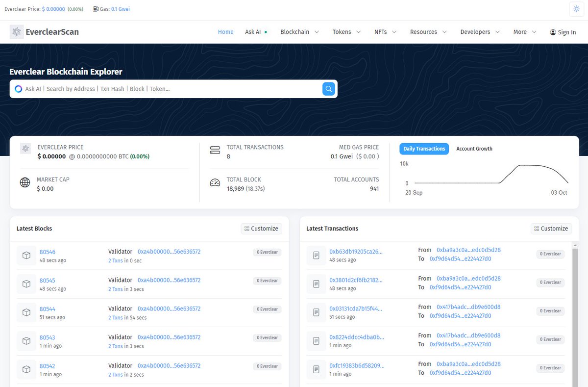Switch to the Ask AI tab
This screenshot has height=387, width=588.
tap(253, 31)
